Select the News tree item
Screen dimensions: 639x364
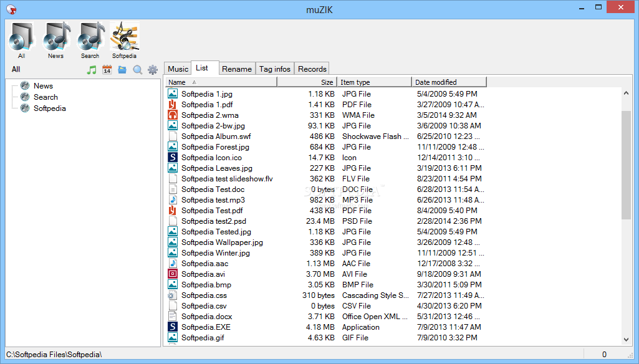coord(43,85)
